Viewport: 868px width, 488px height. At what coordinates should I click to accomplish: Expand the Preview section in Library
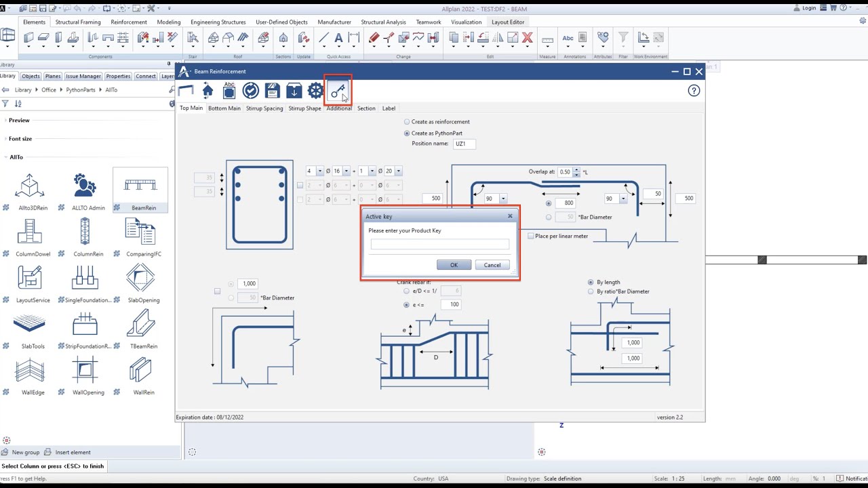[19, 120]
